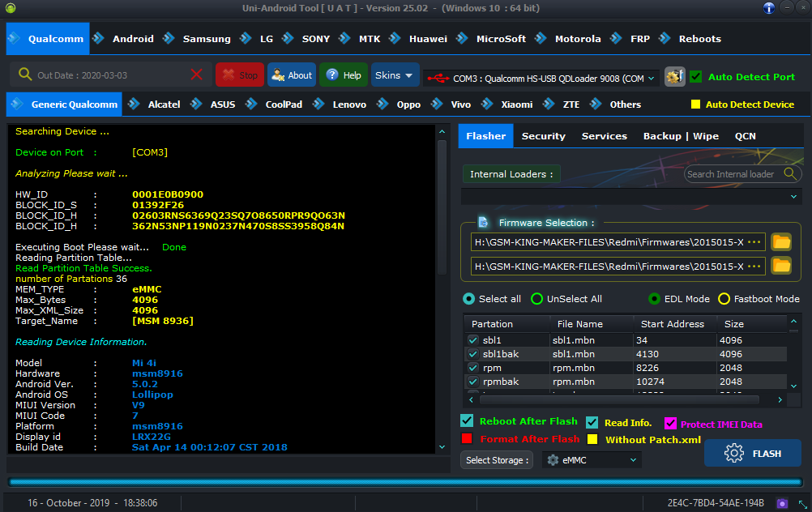Click the bottom progress bar
This screenshot has width=812, height=512.
click(405, 483)
